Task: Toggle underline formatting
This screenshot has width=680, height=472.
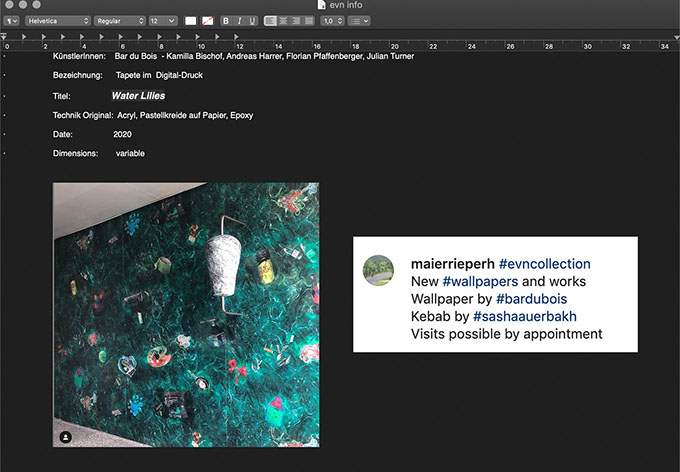Action: click(x=252, y=21)
